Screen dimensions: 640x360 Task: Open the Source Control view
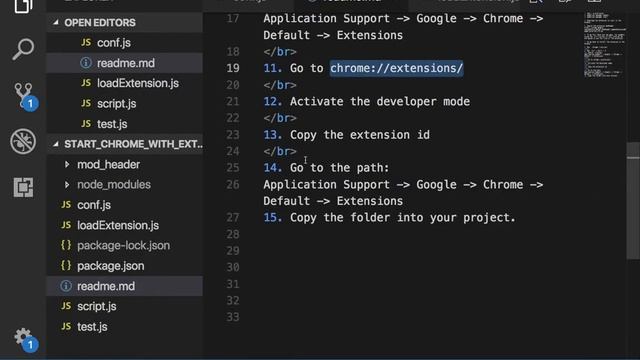coord(24,96)
